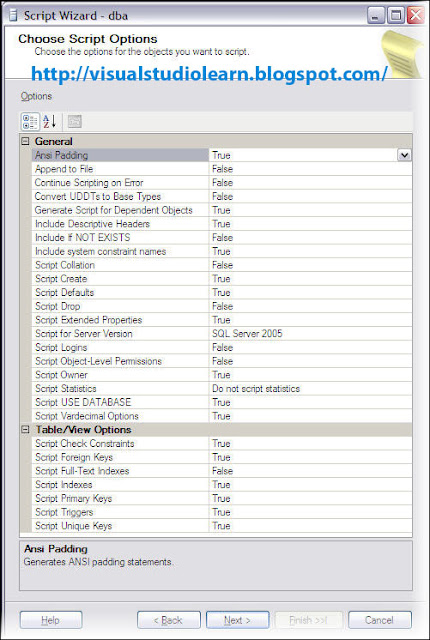Go back with the Back button

168,620
